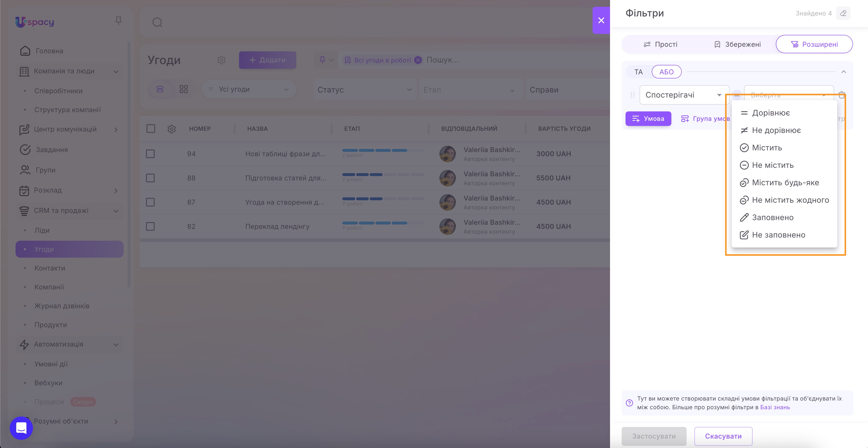This screenshot has height=448, width=868.
Task: Expand the Статус filter dropdown
Action: click(x=364, y=90)
